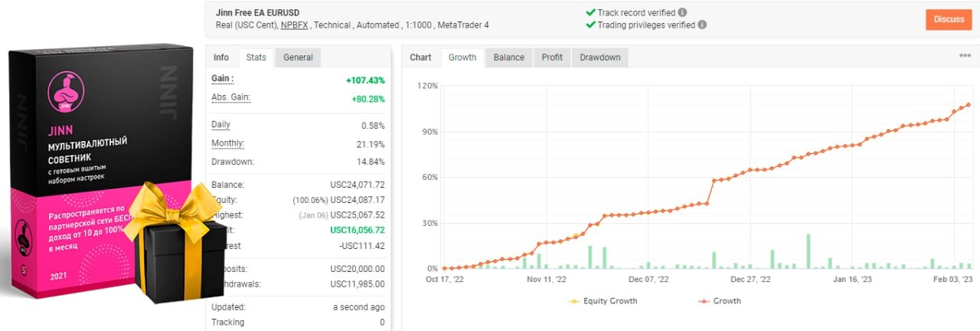Viewport: 980px width, 331px height.
Task: Click the Discuss button
Action: coord(949,19)
